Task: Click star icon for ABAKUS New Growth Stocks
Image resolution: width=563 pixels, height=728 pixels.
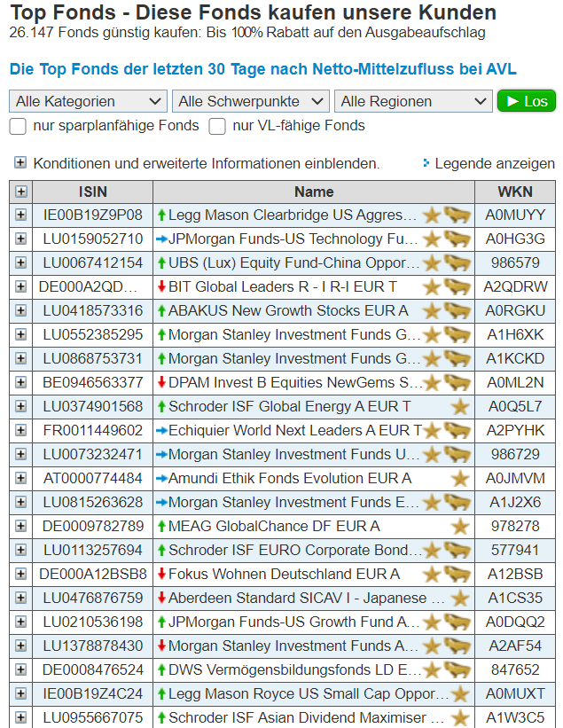Action: pos(431,310)
